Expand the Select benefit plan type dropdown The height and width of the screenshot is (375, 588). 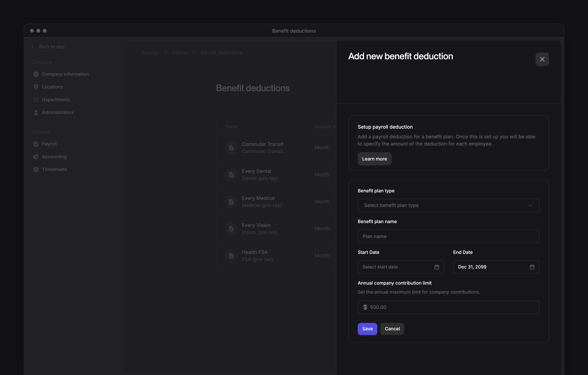click(x=448, y=205)
